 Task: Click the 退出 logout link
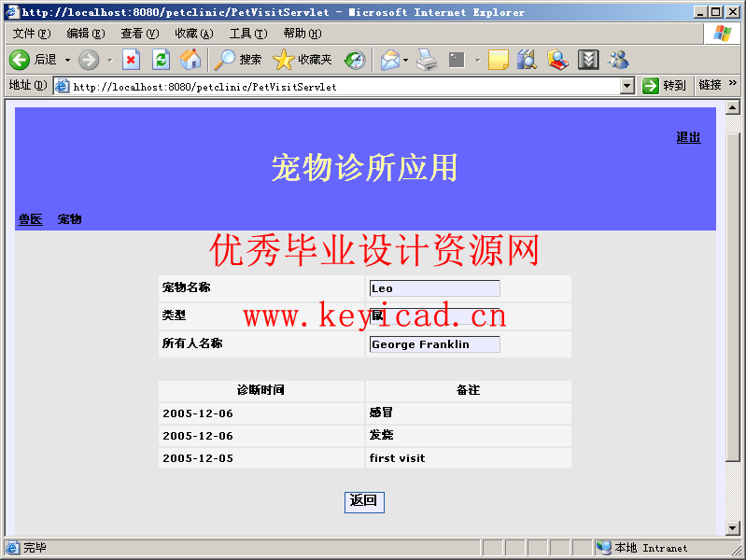coord(688,137)
